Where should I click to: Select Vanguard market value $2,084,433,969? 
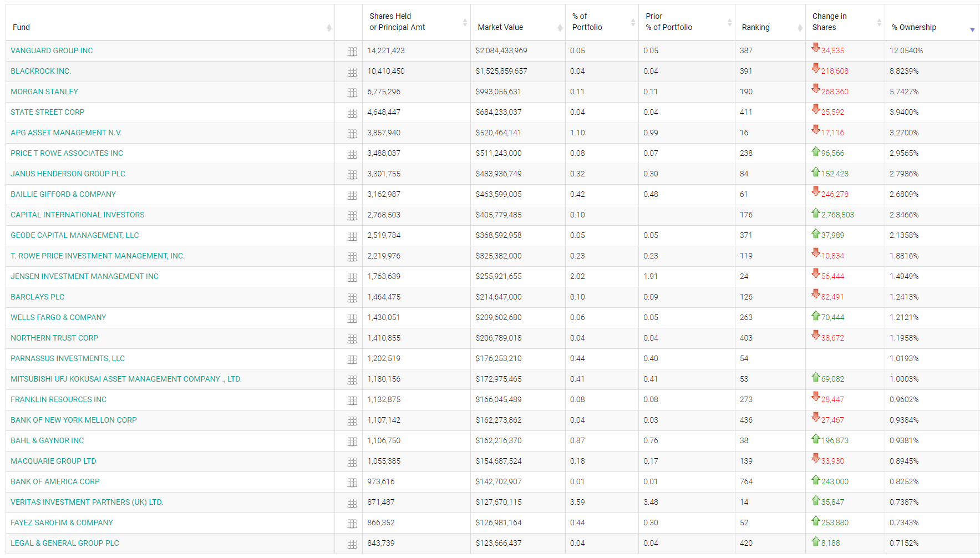(501, 50)
